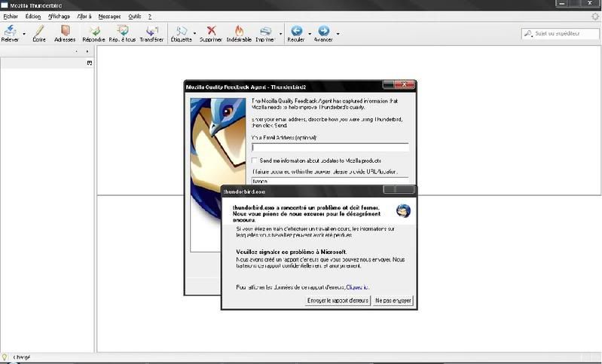Viewport: 602px width, 364px height.
Task: Click the folder pane column picker icon
Action: (90, 63)
